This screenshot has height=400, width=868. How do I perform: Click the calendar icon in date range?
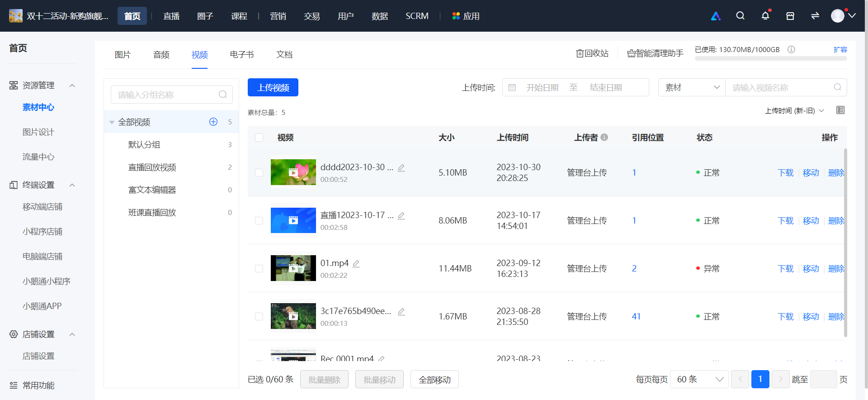512,87
